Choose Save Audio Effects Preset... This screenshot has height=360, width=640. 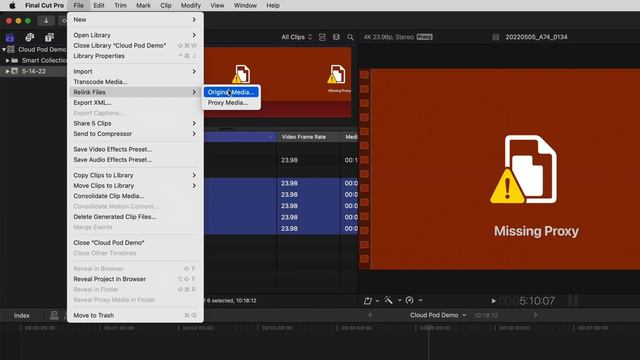click(135, 160)
